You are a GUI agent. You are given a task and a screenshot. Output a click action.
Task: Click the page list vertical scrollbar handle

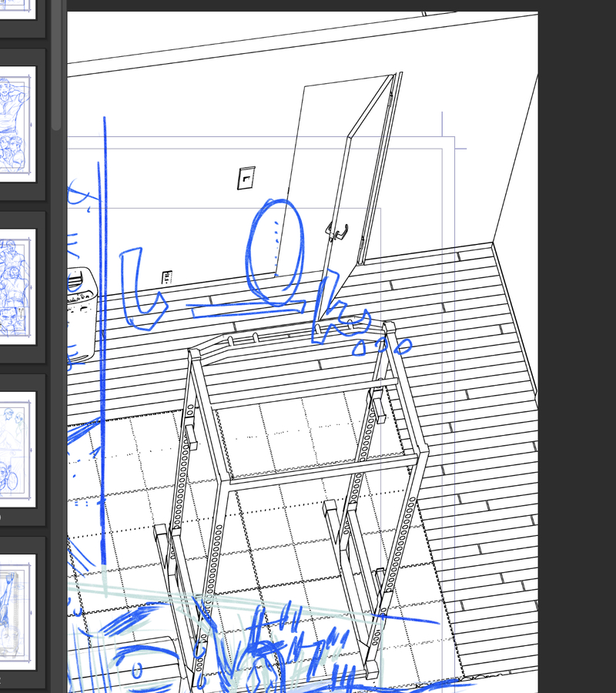point(56,65)
